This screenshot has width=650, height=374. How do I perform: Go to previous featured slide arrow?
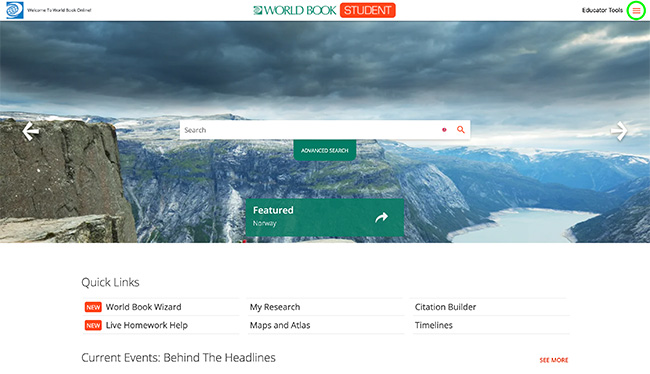pyautogui.click(x=30, y=131)
